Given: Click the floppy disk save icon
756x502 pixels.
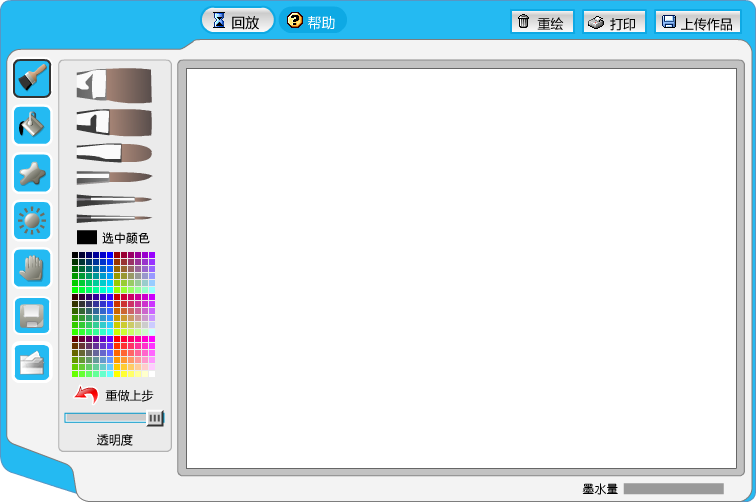Looking at the screenshot, I should pos(32,315).
